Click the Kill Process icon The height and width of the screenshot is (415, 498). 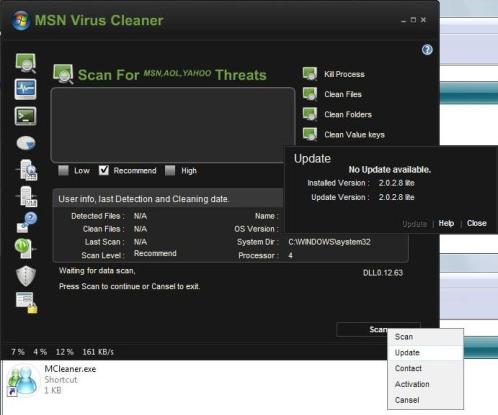click(x=310, y=74)
